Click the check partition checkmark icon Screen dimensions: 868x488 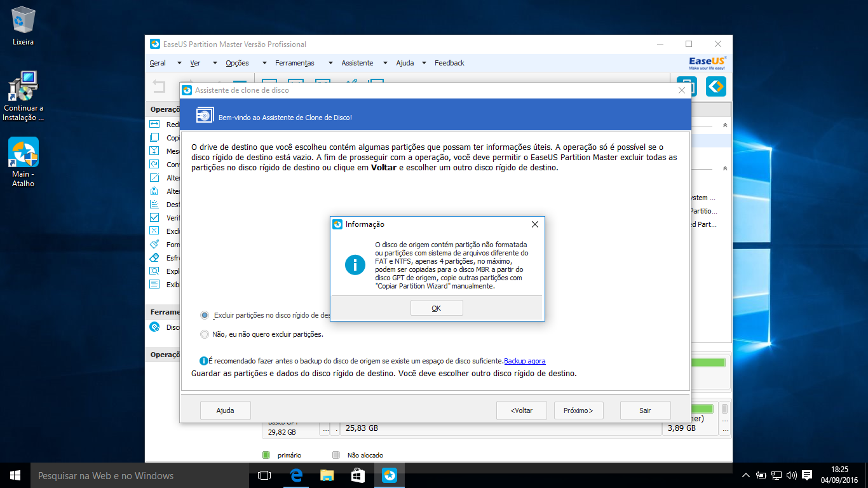[154, 218]
